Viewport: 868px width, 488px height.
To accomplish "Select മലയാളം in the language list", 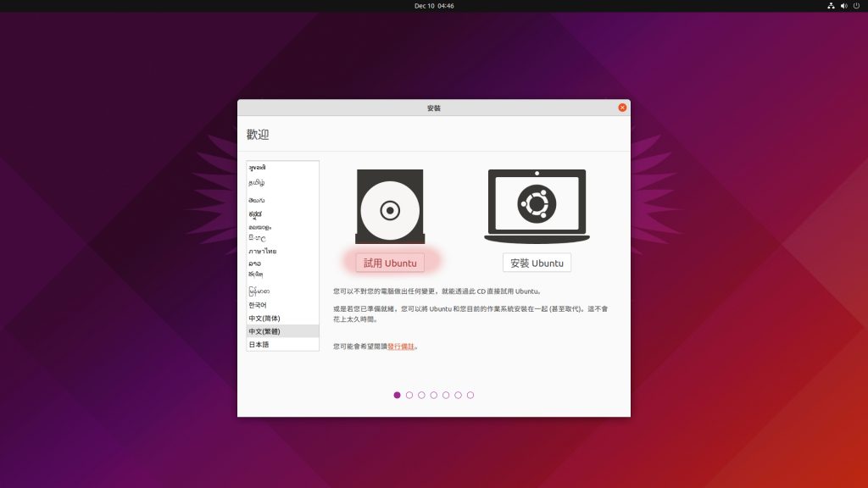I will pyautogui.click(x=282, y=227).
